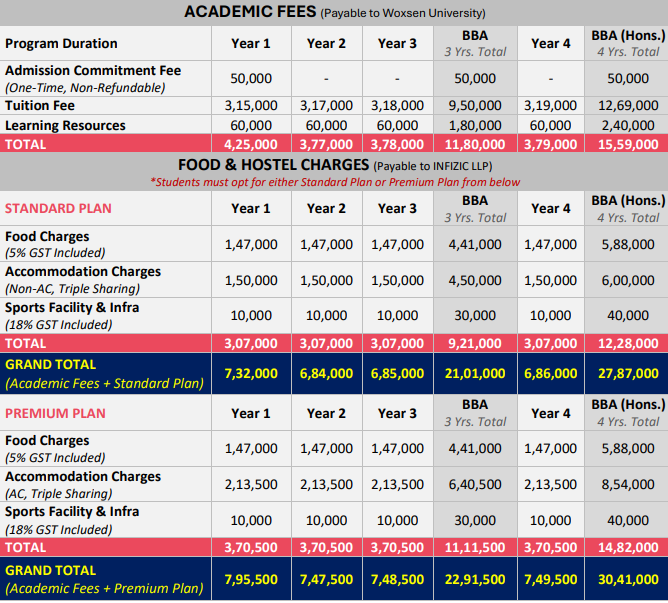The image size is (668, 603).
Task: Click Premium Plan total value 14,82,000
Action: click(x=627, y=548)
